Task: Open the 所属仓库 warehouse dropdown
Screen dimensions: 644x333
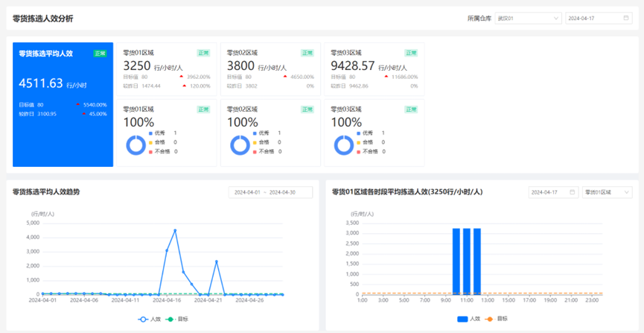Action: [527, 18]
